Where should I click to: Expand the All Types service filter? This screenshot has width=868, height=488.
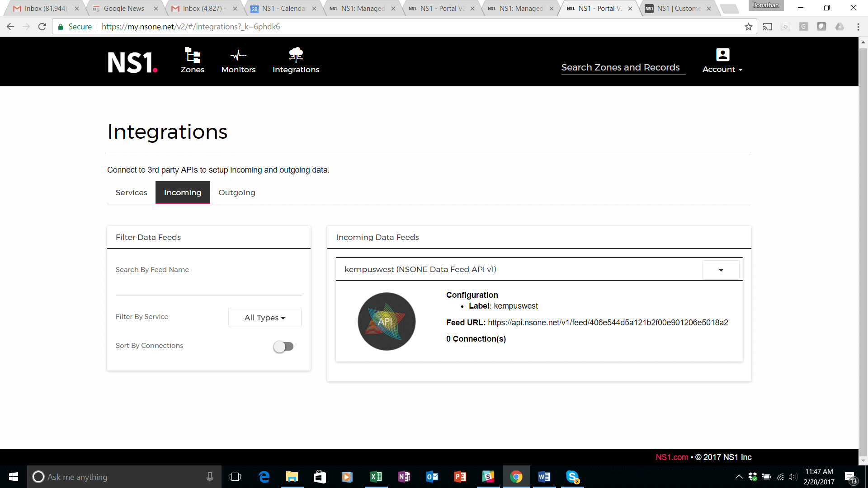pyautogui.click(x=264, y=318)
